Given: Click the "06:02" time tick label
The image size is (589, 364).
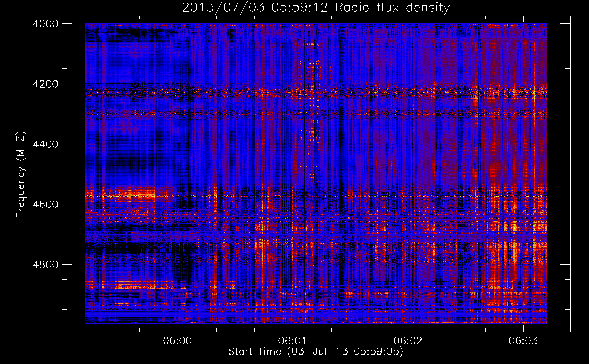Looking at the screenshot, I should click(x=408, y=341).
